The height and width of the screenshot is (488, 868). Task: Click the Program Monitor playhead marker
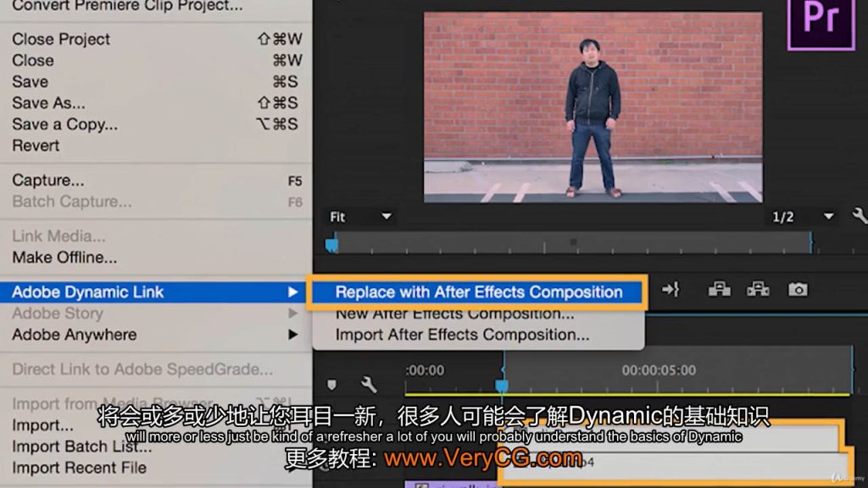331,245
